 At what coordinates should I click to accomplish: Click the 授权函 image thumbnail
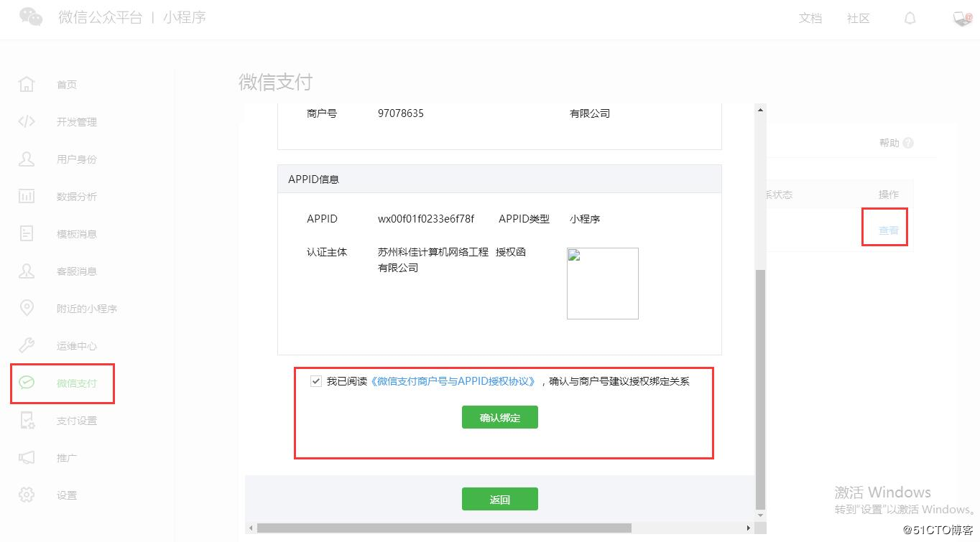pyautogui.click(x=603, y=284)
